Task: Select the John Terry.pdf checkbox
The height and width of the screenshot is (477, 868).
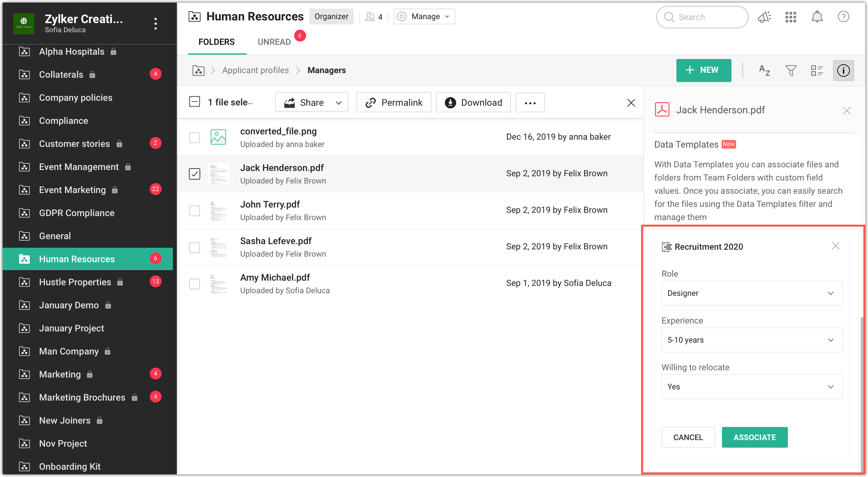Action: point(195,210)
